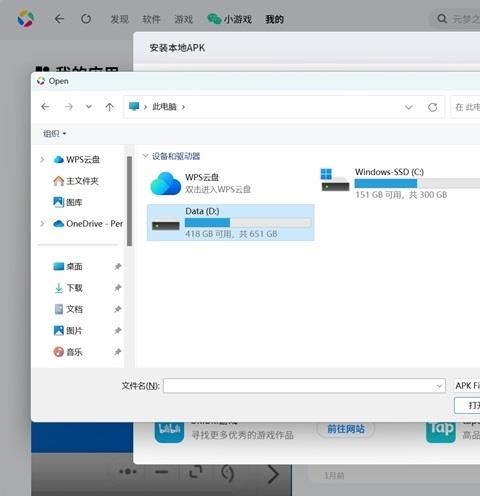Open the 软件 tab

pyautogui.click(x=151, y=19)
